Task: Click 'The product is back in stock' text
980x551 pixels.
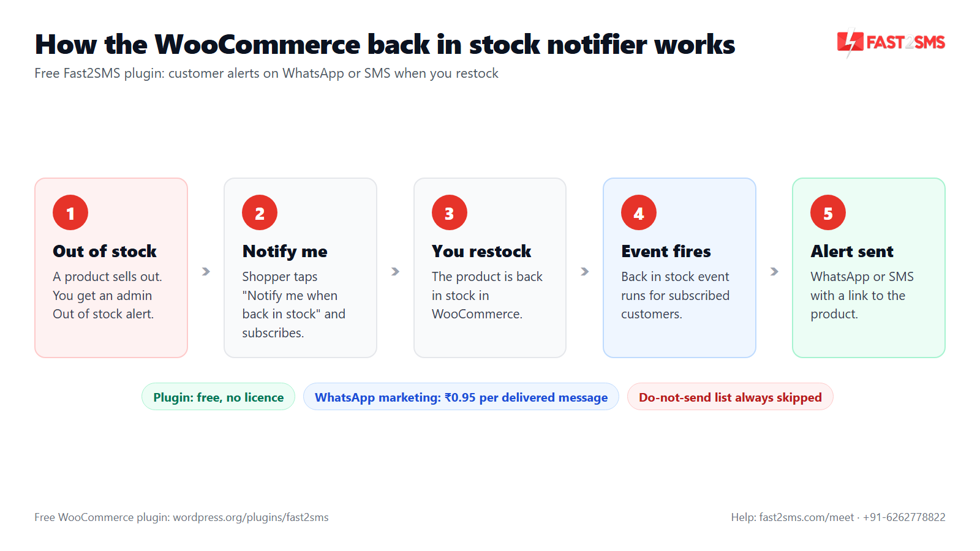Action: coord(487,295)
